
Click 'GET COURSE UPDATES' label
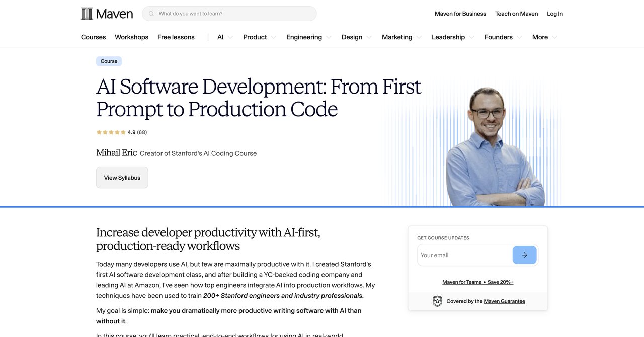click(x=443, y=238)
